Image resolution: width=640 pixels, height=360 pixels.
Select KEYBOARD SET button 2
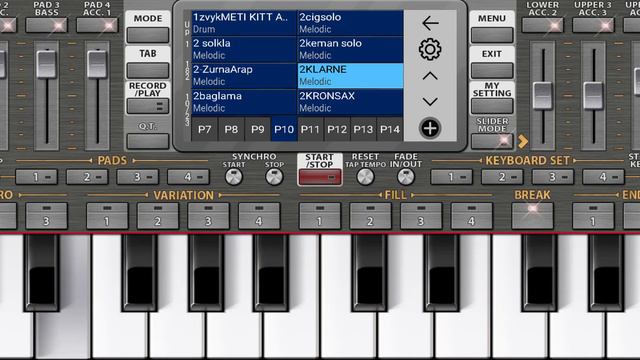point(502,177)
